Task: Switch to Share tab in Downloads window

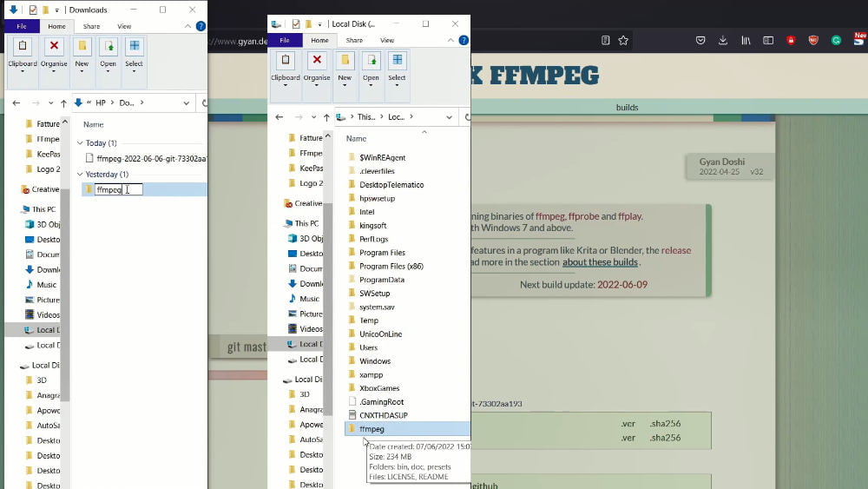Action: 91,26
